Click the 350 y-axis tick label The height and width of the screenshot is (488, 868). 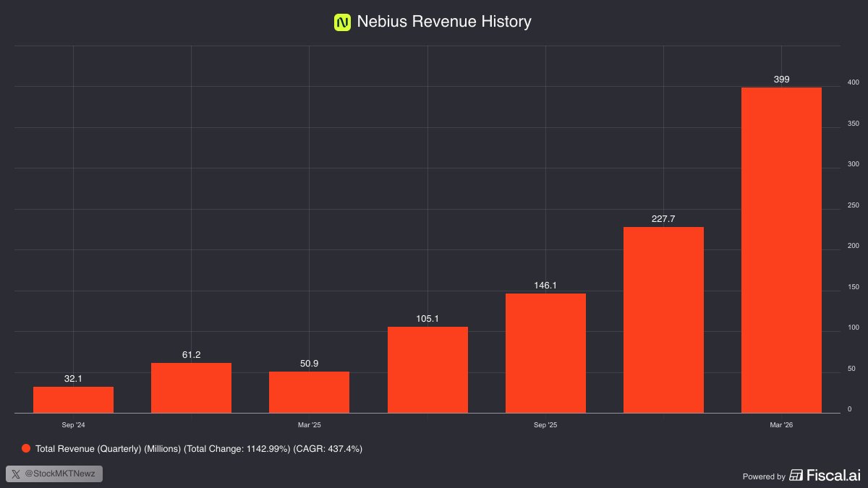(x=853, y=124)
